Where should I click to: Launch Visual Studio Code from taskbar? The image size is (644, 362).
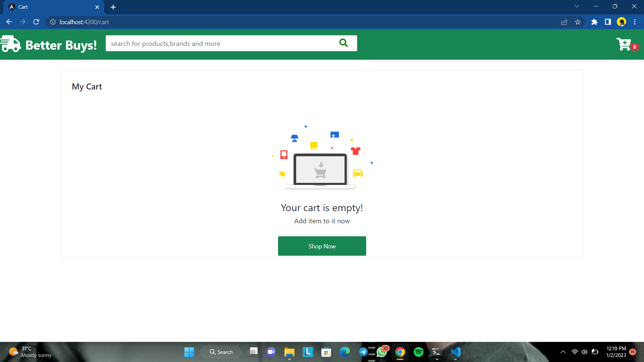click(455, 352)
